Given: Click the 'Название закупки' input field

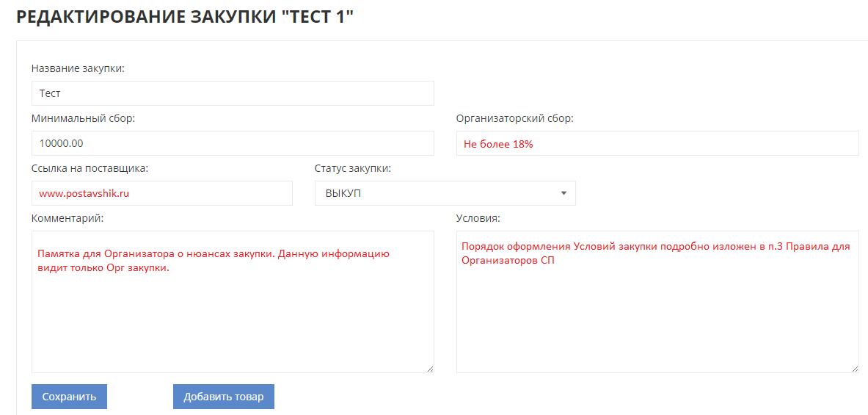Looking at the screenshot, I should click(233, 93).
